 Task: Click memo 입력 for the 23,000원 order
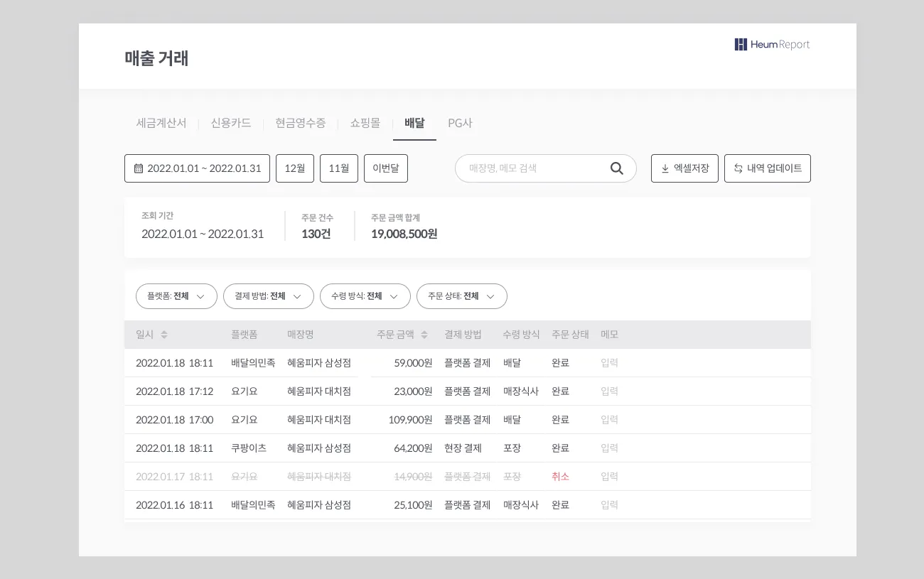609,391
